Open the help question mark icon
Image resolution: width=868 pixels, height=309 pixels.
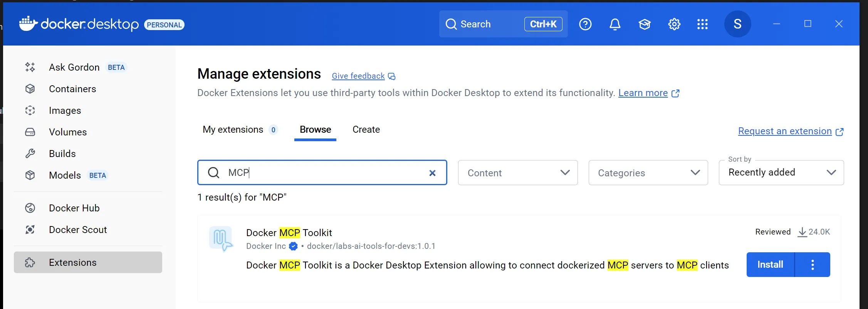585,24
